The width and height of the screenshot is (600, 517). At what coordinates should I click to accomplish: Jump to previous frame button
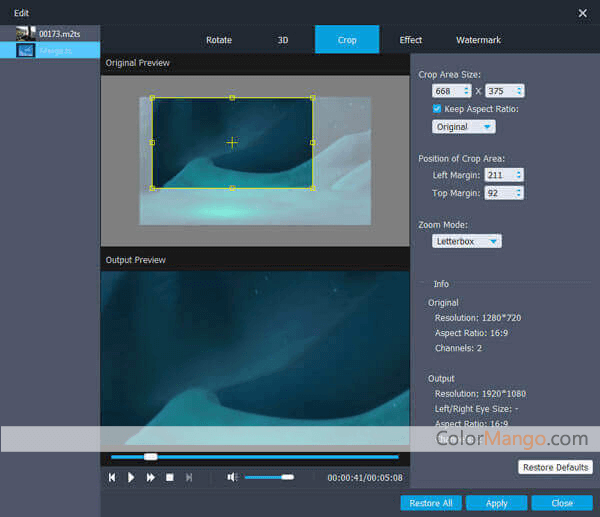[x=112, y=477]
